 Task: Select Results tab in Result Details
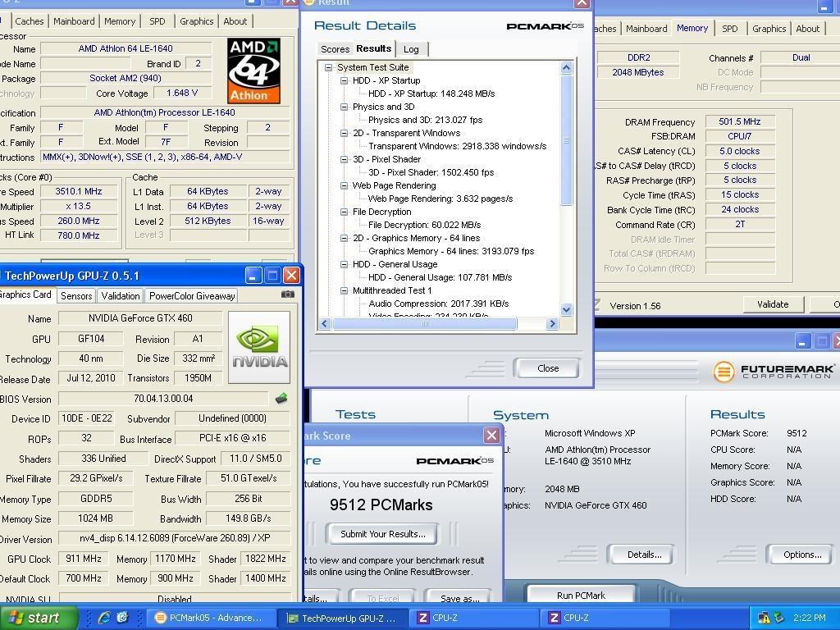tap(373, 48)
